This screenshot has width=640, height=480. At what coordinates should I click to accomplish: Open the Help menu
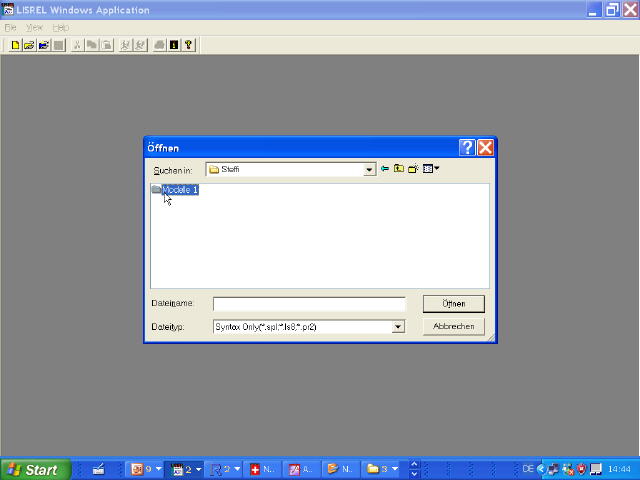(61, 27)
